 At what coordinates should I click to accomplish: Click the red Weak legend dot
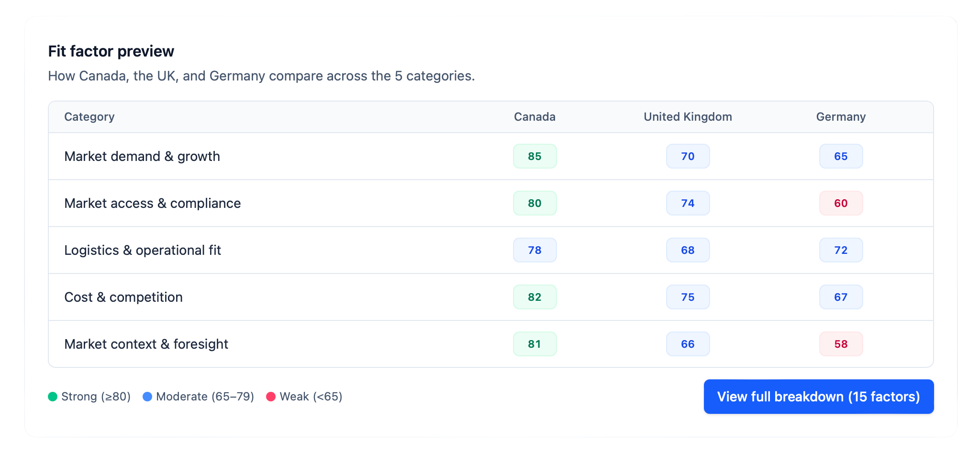[x=271, y=397]
